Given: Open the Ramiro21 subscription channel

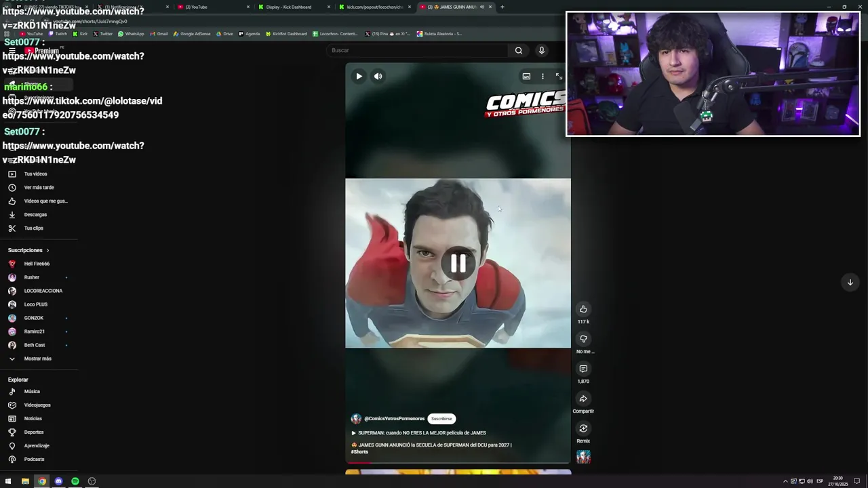Looking at the screenshot, I should (35, 331).
